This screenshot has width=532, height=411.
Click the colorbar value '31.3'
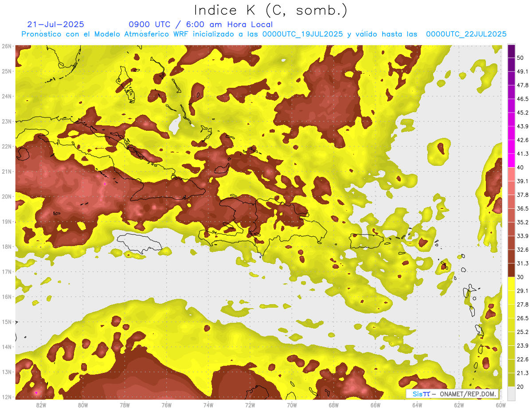coord(522,263)
